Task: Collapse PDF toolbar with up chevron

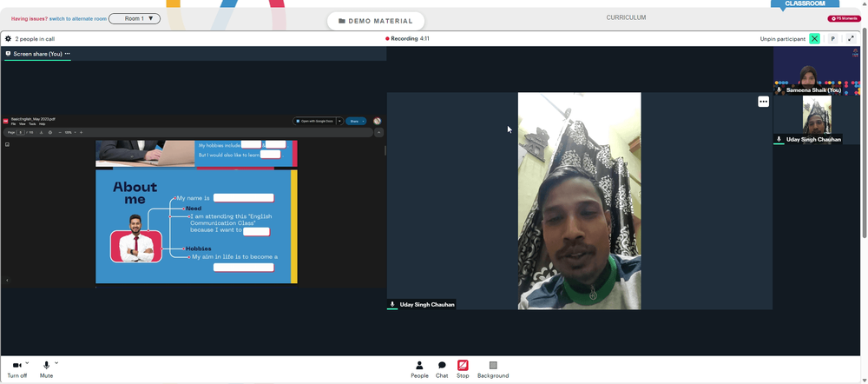Action: click(378, 132)
